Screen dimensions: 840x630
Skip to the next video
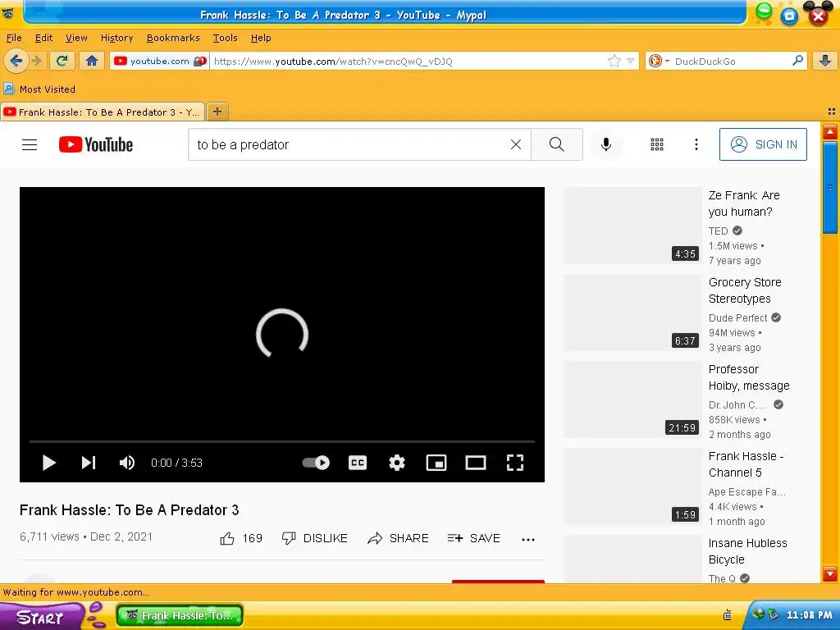tap(89, 463)
